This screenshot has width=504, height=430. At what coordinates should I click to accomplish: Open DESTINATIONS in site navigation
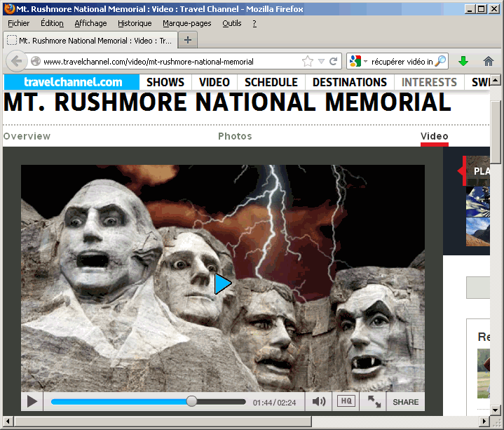click(x=350, y=82)
